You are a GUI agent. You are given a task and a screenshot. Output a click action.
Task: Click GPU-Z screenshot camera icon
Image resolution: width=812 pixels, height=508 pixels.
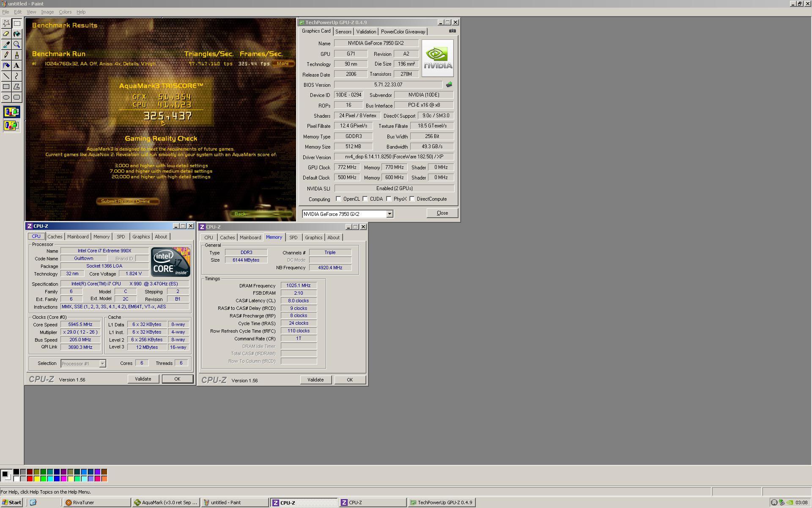pyautogui.click(x=452, y=31)
